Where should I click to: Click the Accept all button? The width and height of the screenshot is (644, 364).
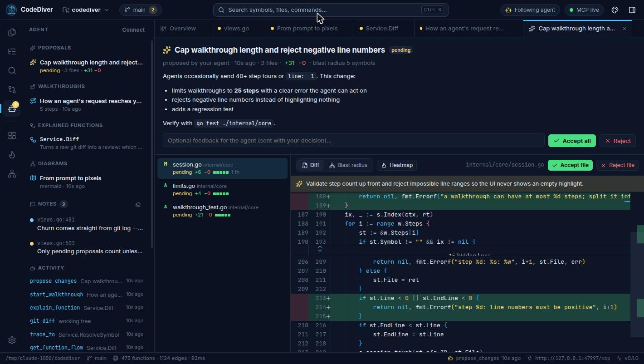pyautogui.click(x=572, y=141)
